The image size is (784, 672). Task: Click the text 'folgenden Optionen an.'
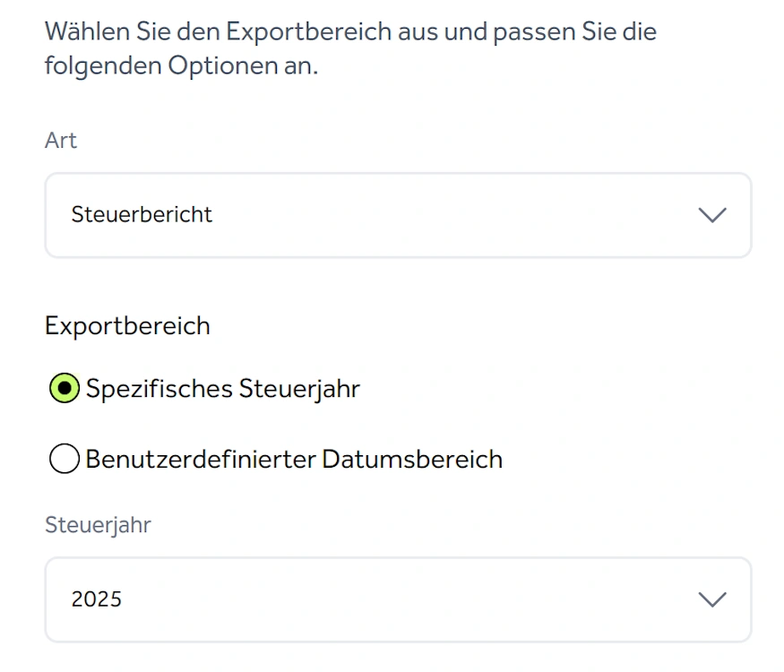pyautogui.click(x=182, y=66)
